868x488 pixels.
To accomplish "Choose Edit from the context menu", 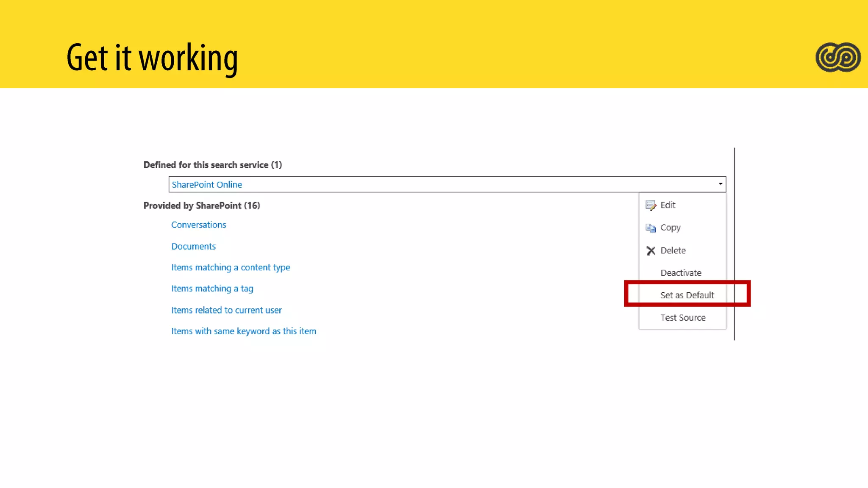I will (668, 205).
